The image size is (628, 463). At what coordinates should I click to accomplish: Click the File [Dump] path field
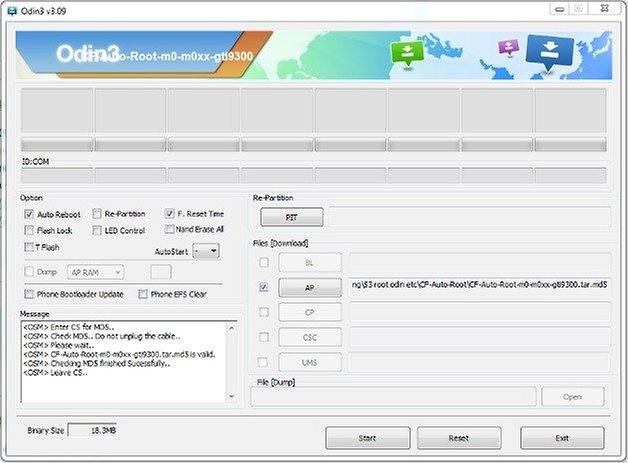[x=393, y=397]
